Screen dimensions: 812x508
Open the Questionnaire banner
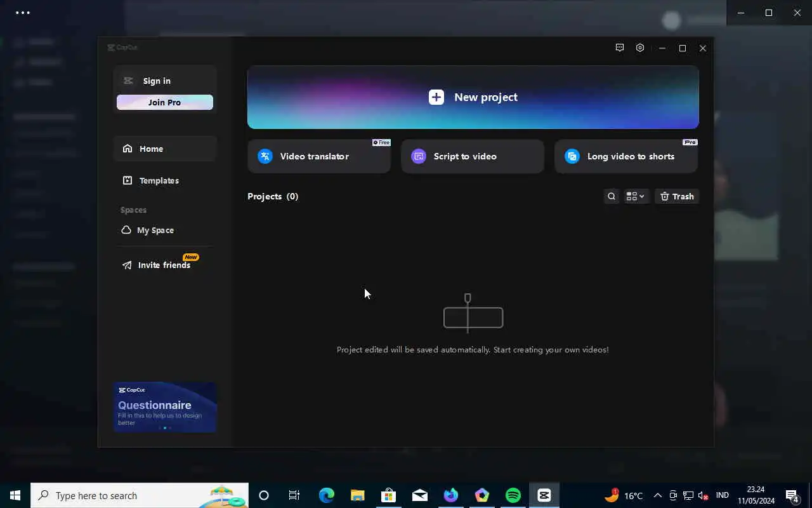pos(165,407)
